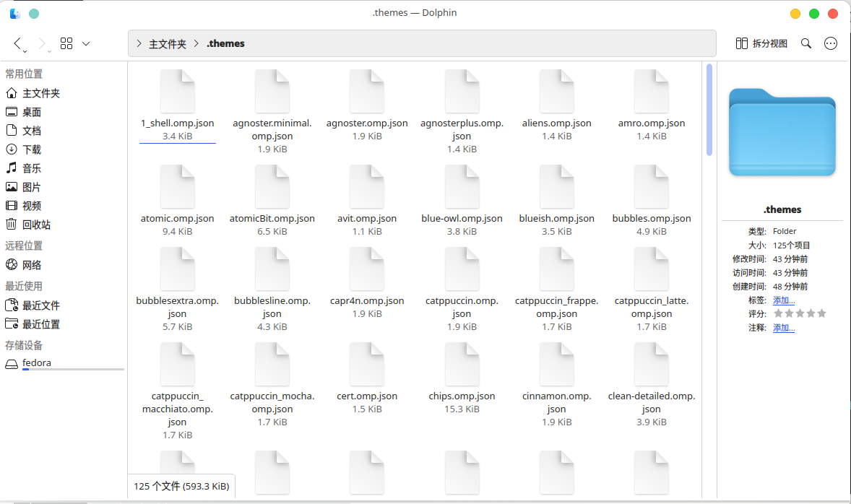
Task: Open the more options menu button
Action: tap(831, 43)
